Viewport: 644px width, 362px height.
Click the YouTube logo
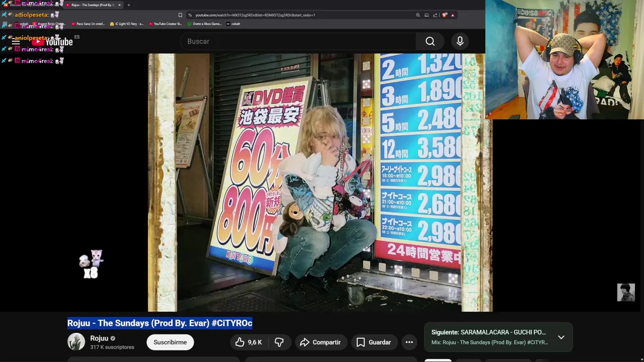(x=52, y=42)
